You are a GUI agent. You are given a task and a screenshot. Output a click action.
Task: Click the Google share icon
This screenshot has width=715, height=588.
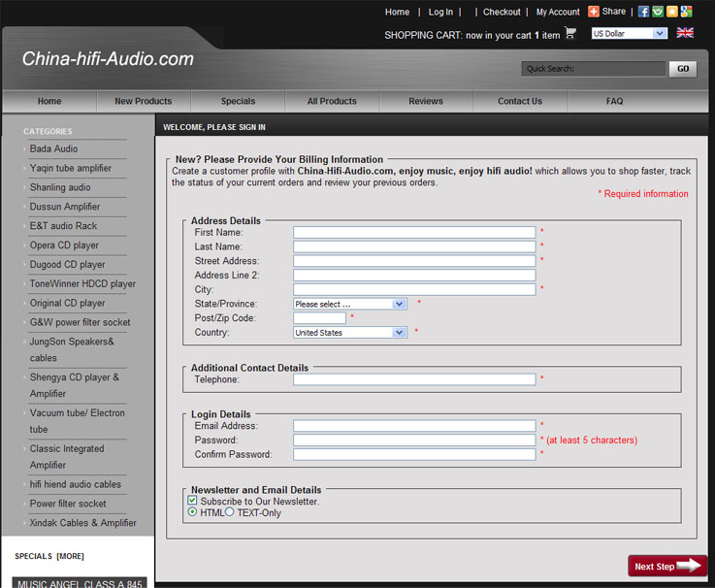pyautogui.click(x=686, y=12)
